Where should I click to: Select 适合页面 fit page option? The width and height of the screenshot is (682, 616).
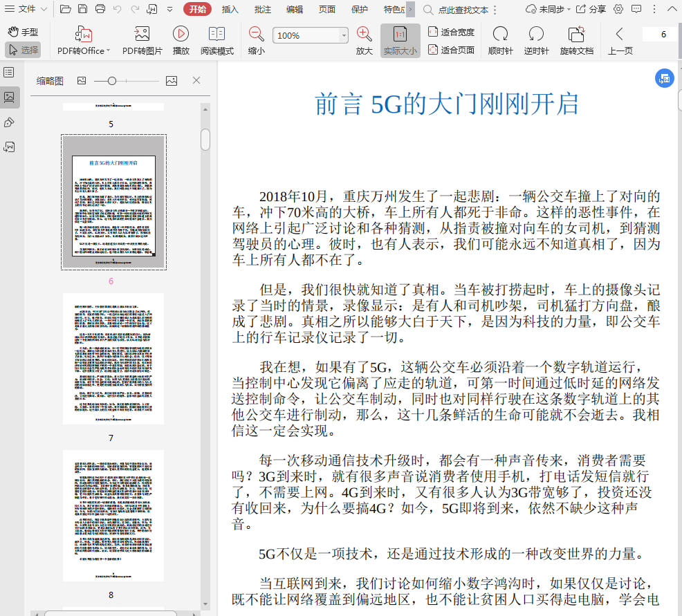(x=451, y=50)
